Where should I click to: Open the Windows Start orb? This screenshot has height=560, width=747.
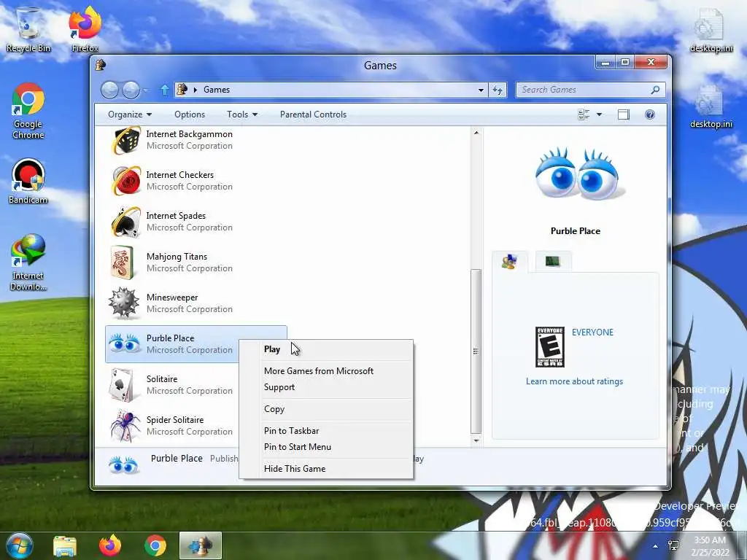[20, 545]
